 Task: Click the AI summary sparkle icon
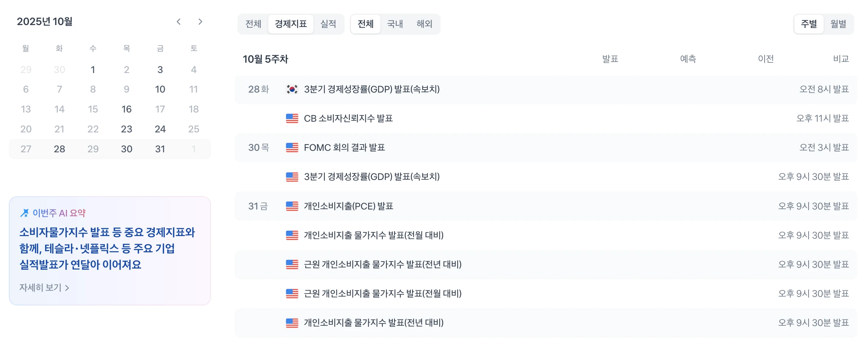coord(24,213)
